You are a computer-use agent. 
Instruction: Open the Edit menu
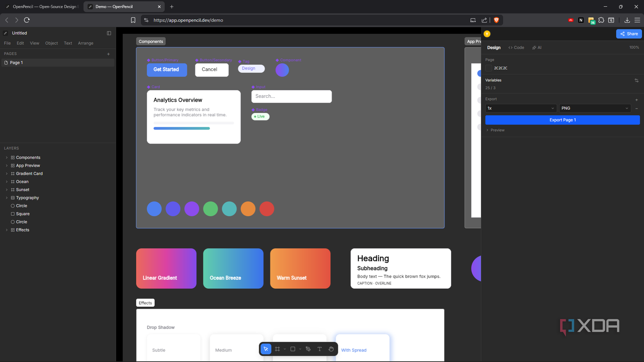coord(20,43)
